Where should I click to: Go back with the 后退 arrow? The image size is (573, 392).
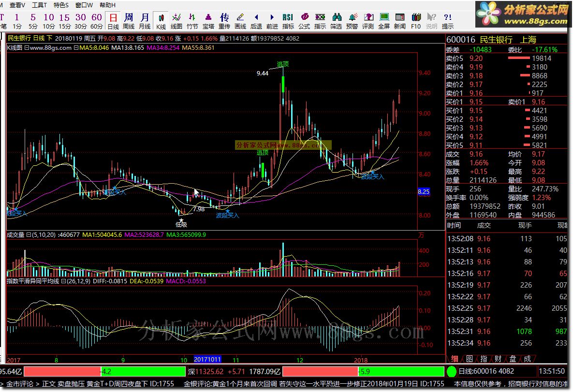pyautogui.click(x=256, y=21)
